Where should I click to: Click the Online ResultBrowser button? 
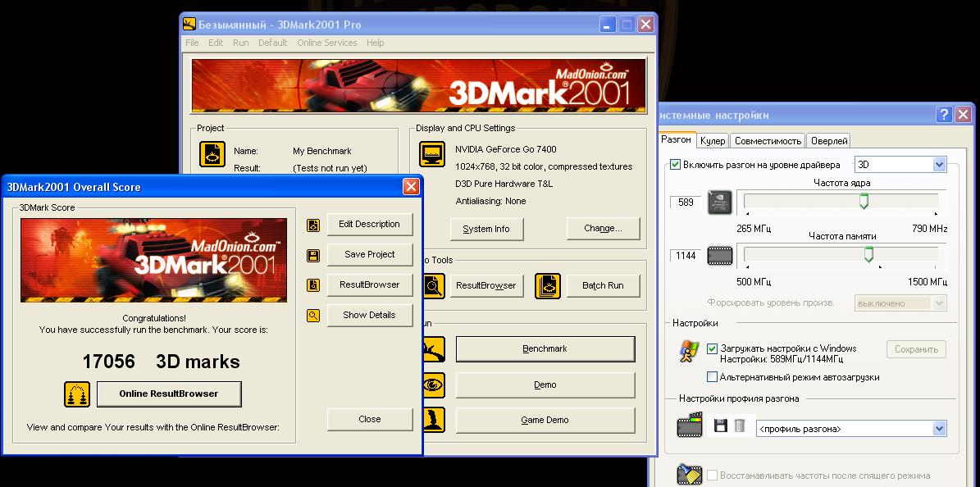pyautogui.click(x=169, y=394)
